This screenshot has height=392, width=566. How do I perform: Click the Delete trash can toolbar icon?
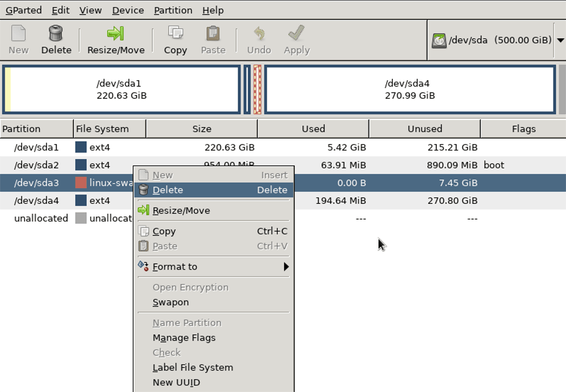click(x=56, y=34)
